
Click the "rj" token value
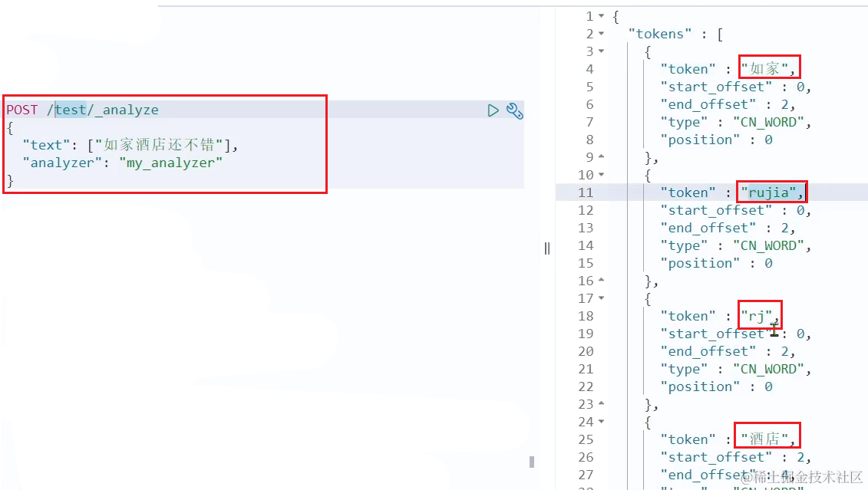tap(757, 316)
